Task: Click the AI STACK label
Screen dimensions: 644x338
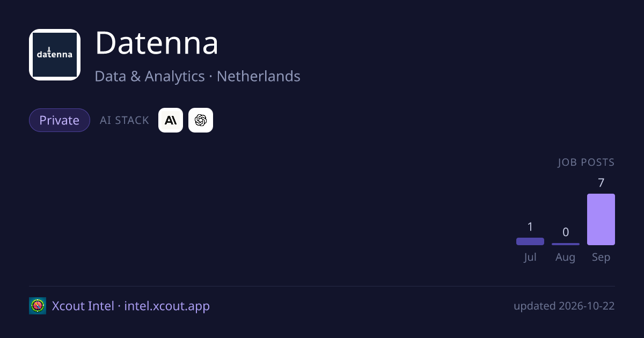Action: point(125,120)
